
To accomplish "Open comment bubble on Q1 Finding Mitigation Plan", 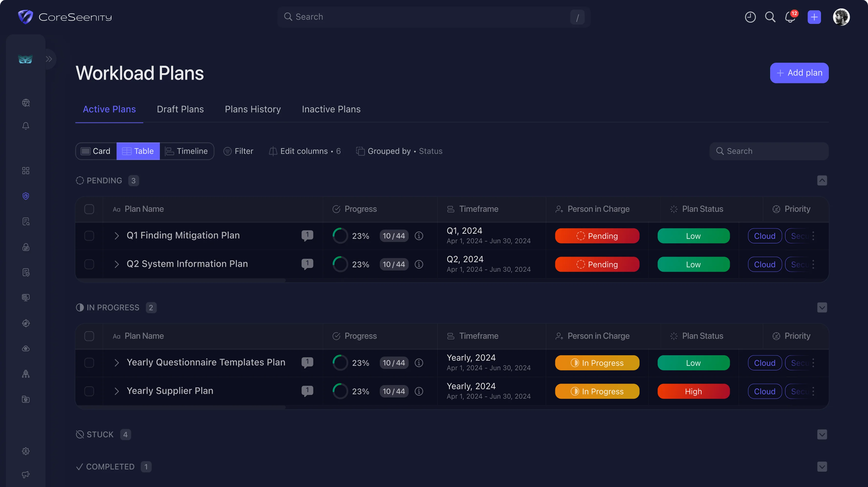I will (x=307, y=235).
